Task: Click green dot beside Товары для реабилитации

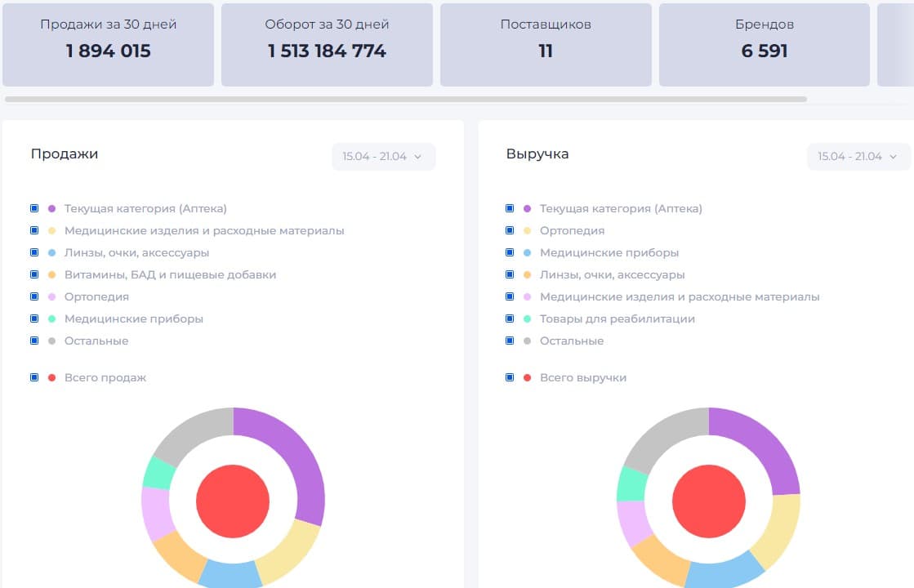Action: 527,318
